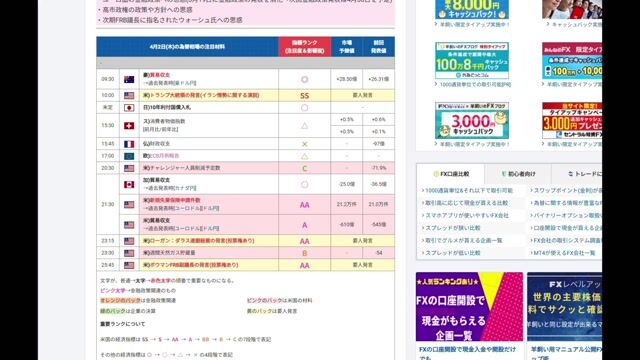Click the US flag in the 10:00 Trump row
The height and width of the screenshot is (360, 640).
(129, 96)
